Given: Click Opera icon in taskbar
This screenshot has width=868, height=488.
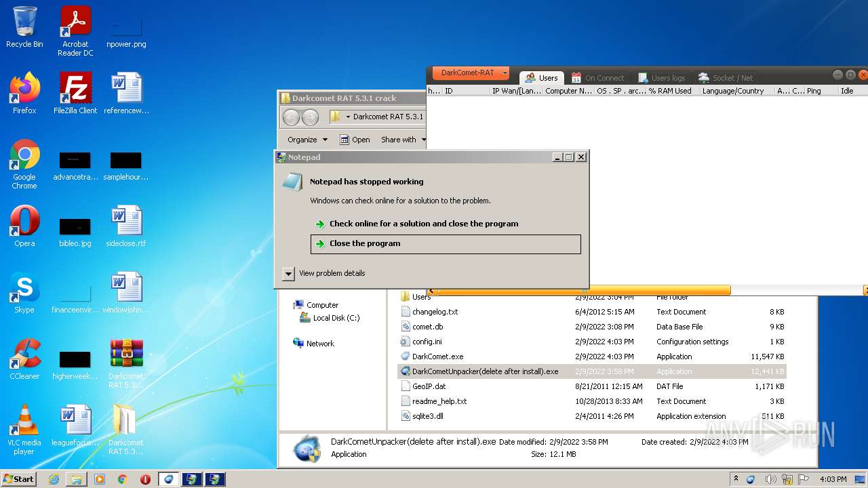Looking at the screenshot, I should (x=145, y=479).
